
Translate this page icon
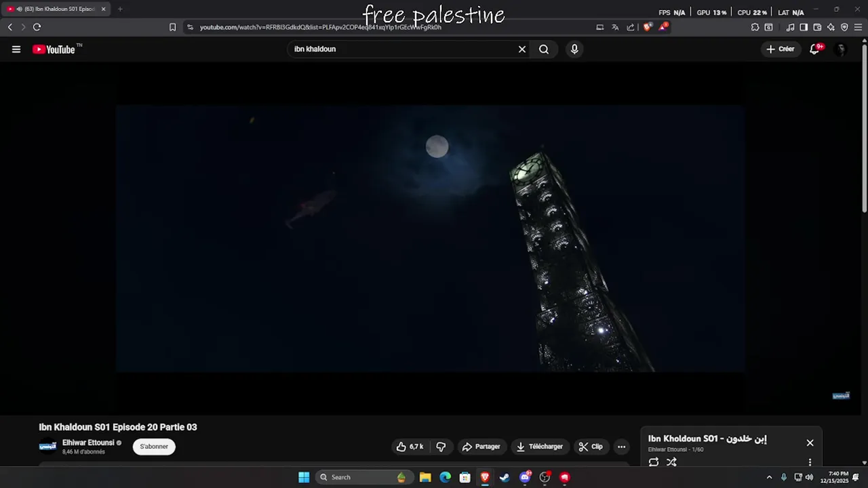[x=615, y=27]
